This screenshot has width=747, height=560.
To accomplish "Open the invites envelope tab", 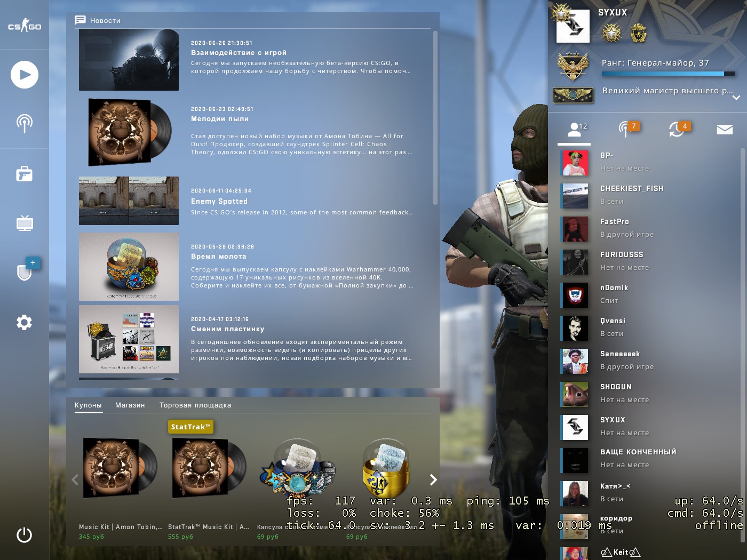I will point(725,130).
